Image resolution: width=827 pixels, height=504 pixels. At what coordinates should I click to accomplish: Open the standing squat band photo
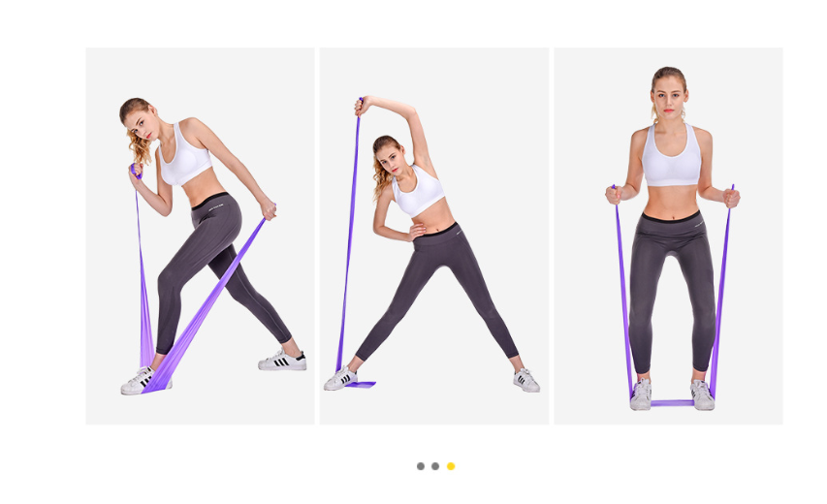pos(668,236)
